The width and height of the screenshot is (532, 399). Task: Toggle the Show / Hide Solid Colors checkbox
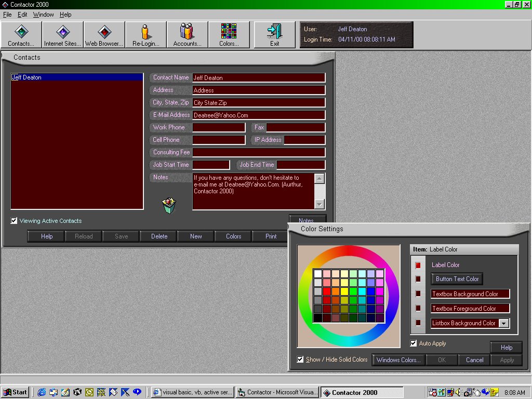pos(300,360)
